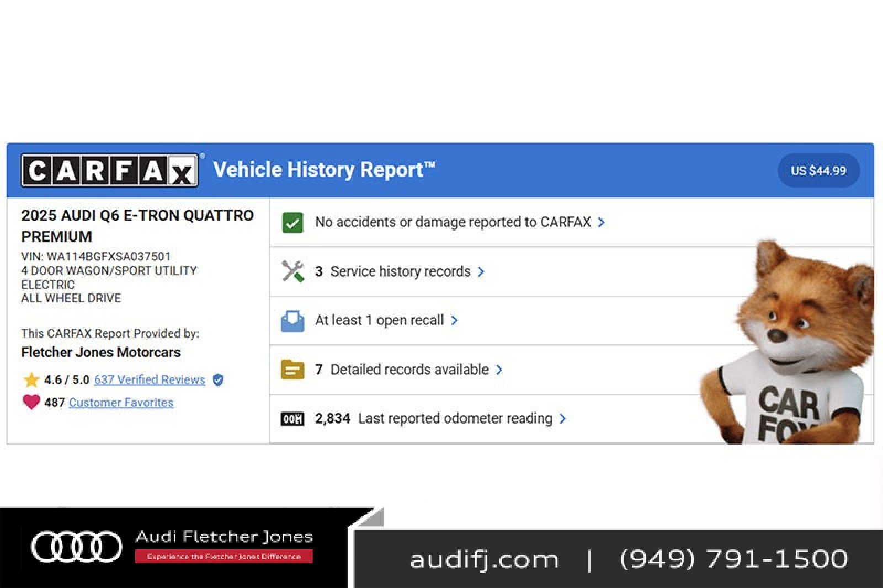Open the 637 Verified Reviews link
The width and height of the screenshot is (883, 588).
point(150,380)
